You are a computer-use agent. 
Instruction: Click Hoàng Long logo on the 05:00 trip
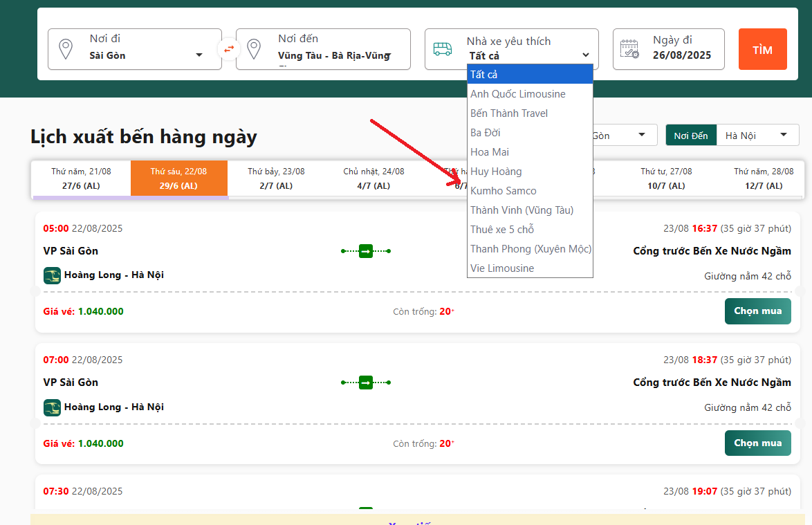(x=52, y=275)
